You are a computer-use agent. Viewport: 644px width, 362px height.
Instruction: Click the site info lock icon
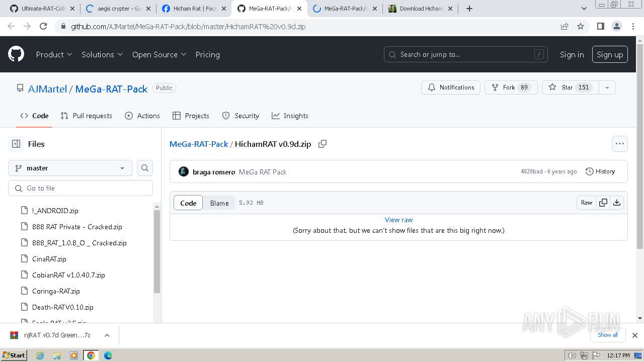(x=62, y=26)
